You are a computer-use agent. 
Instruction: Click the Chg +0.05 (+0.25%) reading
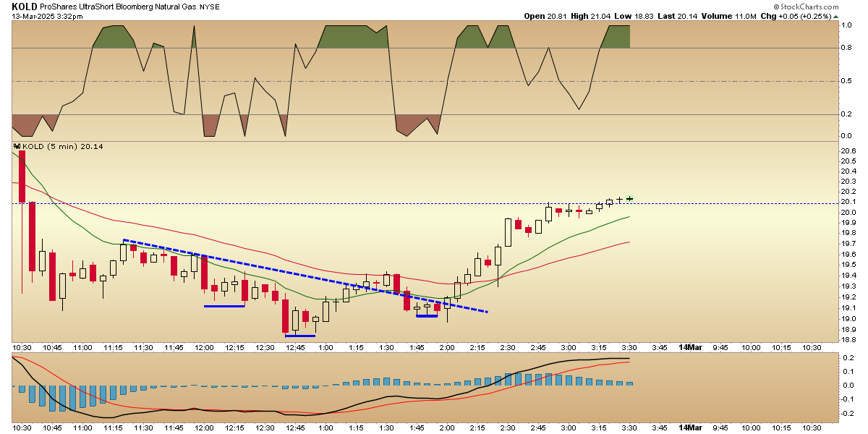point(797,16)
